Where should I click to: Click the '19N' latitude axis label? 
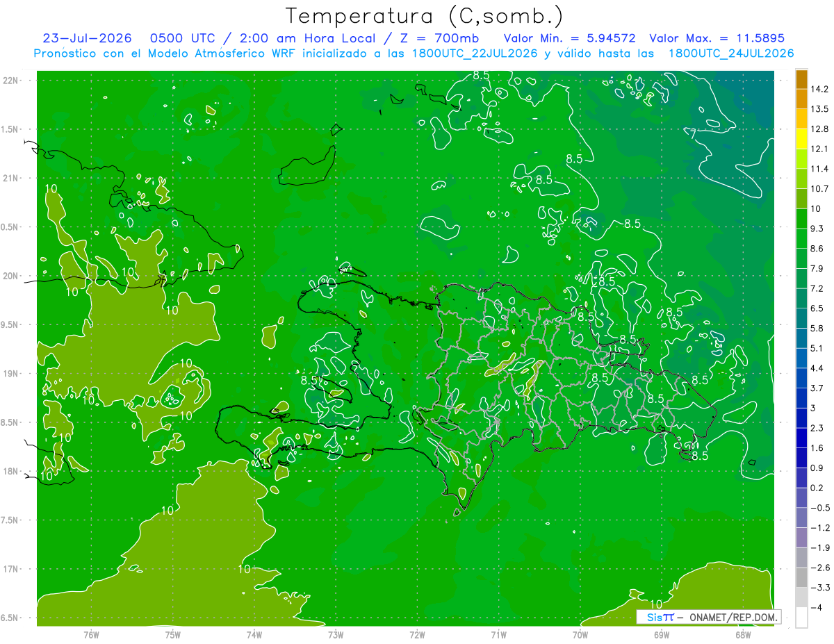(12, 374)
